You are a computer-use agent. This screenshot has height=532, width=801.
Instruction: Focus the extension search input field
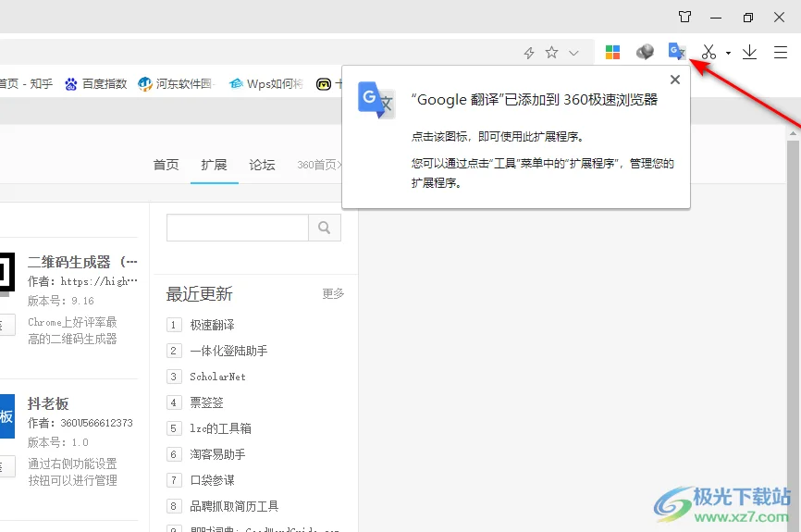point(238,228)
